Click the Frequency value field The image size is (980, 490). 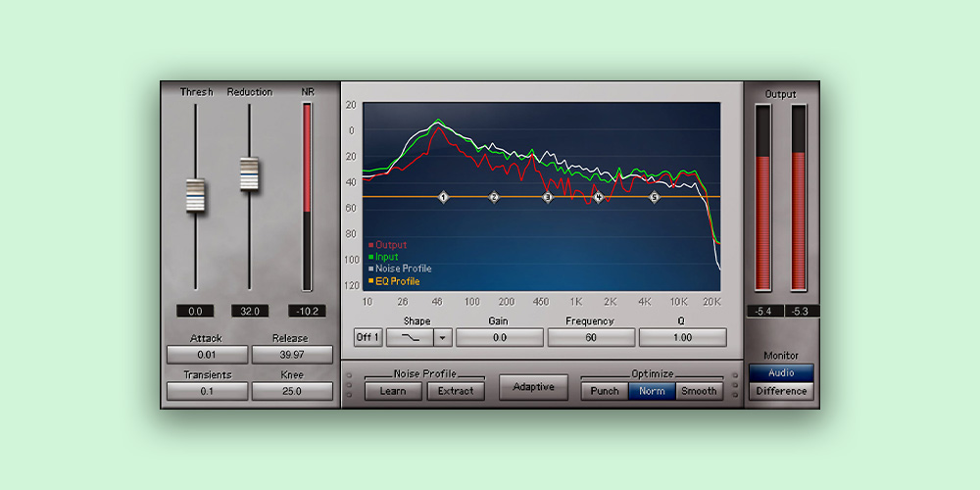point(590,337)
